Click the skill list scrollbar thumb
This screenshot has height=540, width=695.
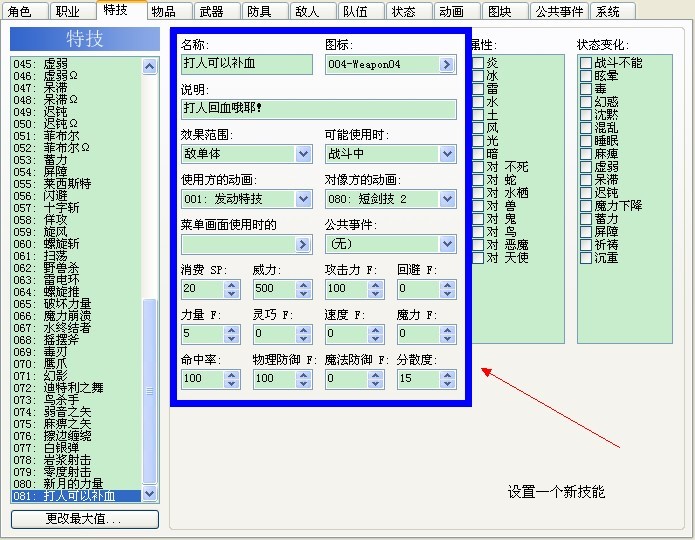click(x=150, y=391)
